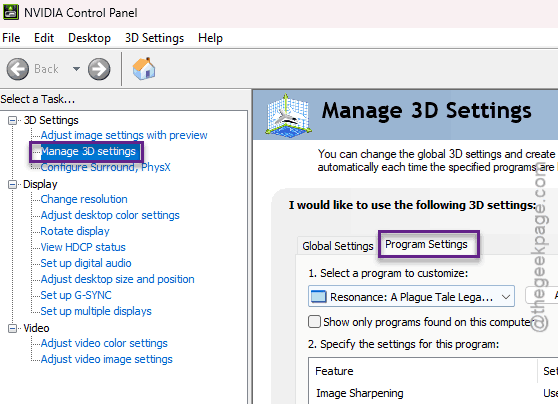Open the Resonance: A Plague Tale program dropdown
The image size is (558, 404).
(x=411, y=296)
